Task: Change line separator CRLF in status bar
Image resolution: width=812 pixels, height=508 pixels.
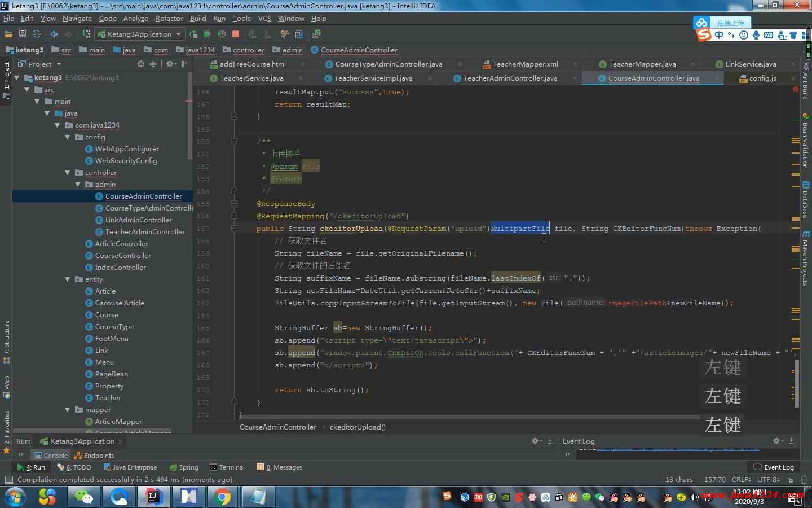Action: point(742,479)
